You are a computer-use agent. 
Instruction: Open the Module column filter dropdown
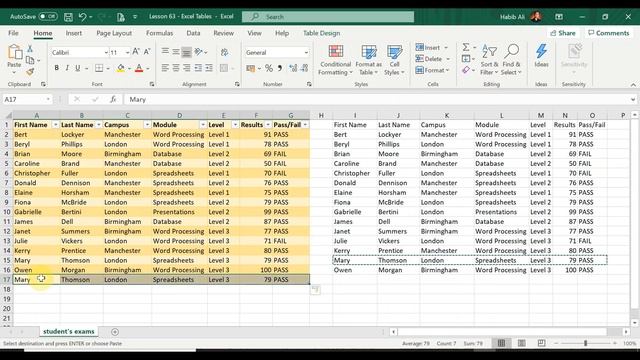coord(203,125)
